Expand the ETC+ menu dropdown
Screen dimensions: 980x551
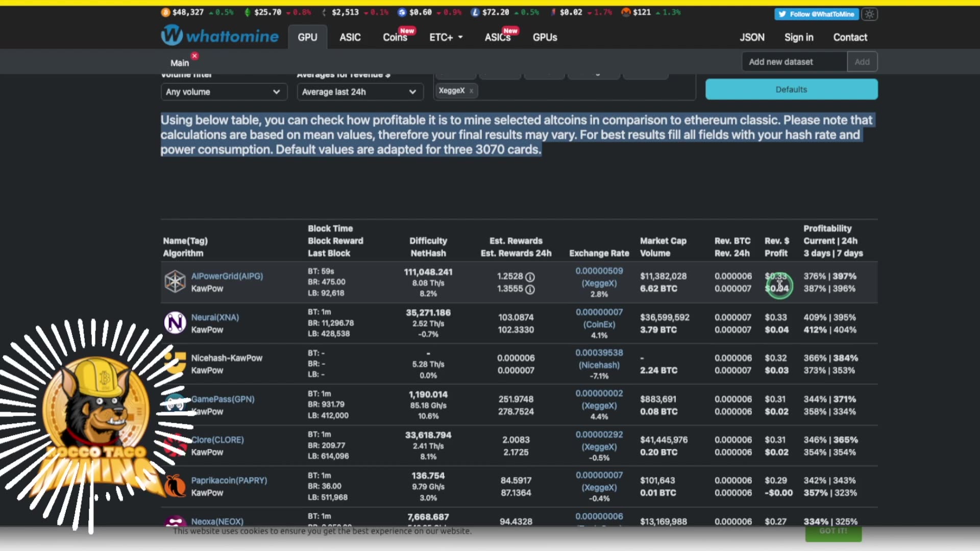point(446,37)
